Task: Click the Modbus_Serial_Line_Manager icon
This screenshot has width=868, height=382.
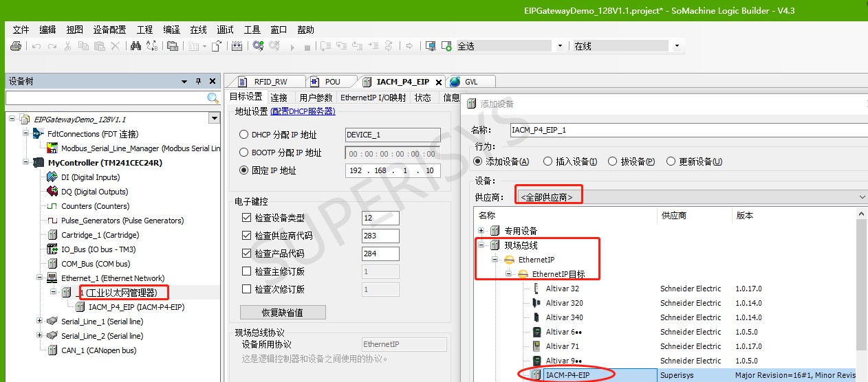Action: [52, 148]
